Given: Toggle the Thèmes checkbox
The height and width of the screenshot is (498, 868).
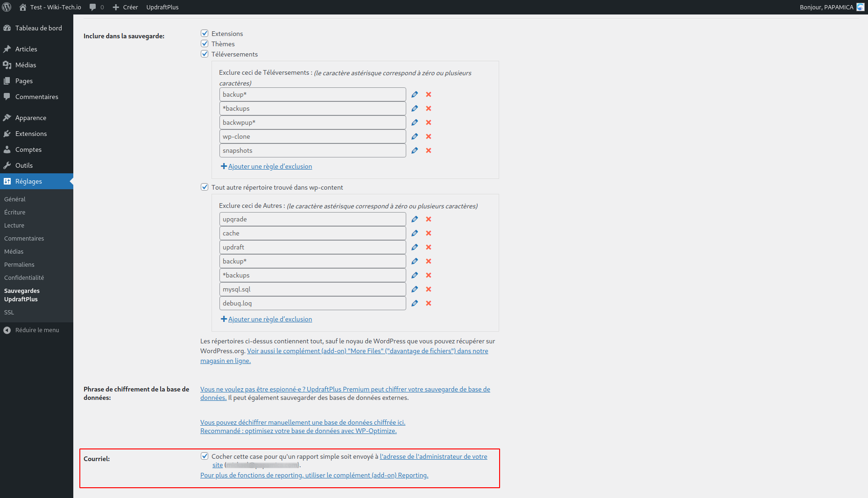Looking at the screenshot, I should tap(205, 43).
